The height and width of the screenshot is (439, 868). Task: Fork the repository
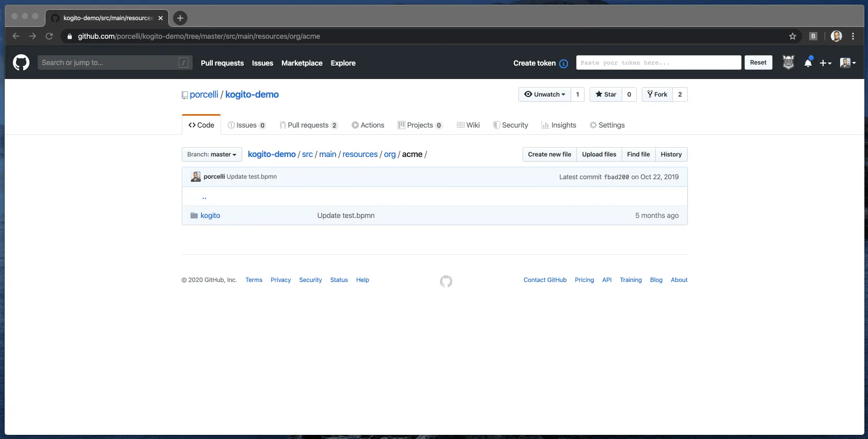tap(657, 95)
